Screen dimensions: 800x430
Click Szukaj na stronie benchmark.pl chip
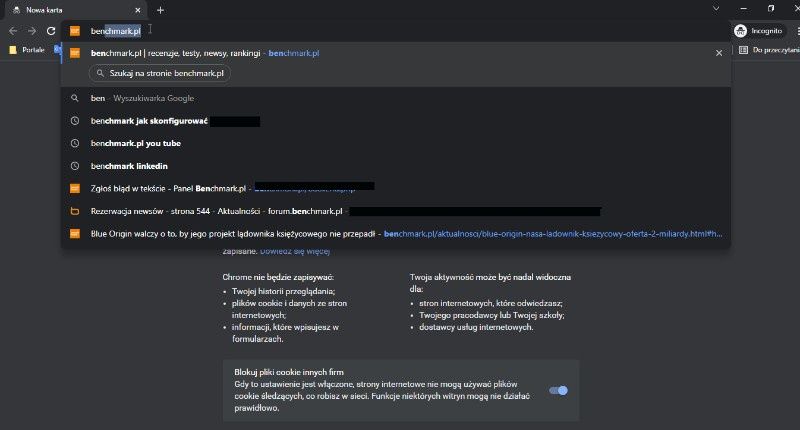click(x=160, y=73)
